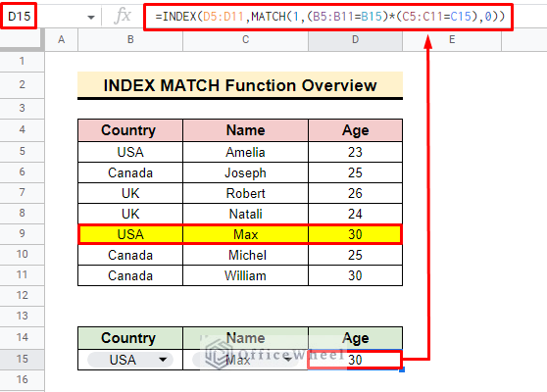This screenshot has height=392, width=547.
Task: Click the pink Age header cell
Action: [x=355, y=130]
